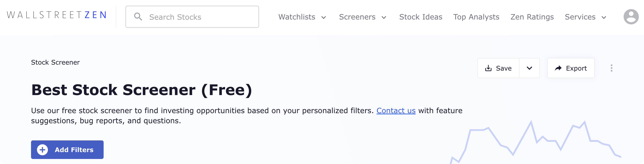Open the Top Analysts page

[x=476, y=17]
